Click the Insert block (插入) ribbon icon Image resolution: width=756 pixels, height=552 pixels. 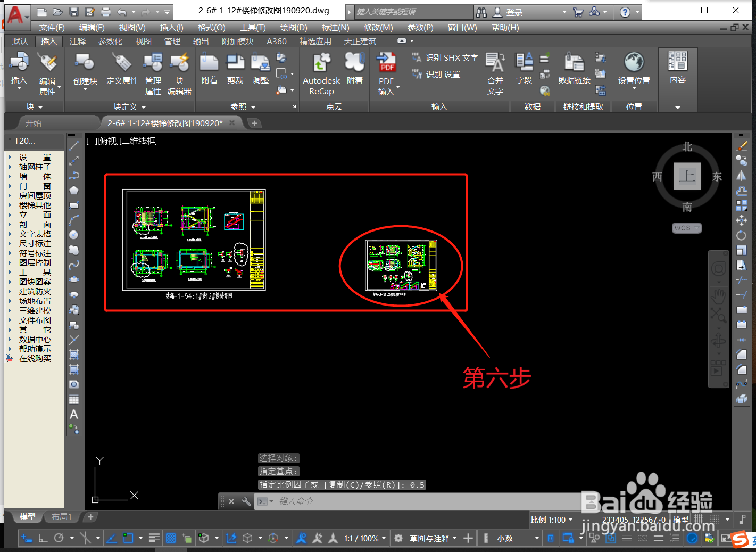click(x=19, y=63)
